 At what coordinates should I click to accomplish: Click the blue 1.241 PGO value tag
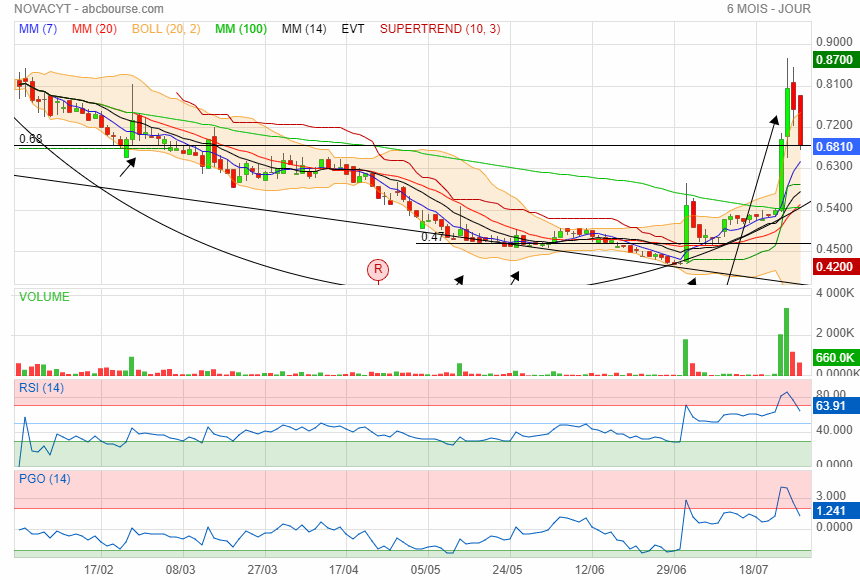pos(835,511)
